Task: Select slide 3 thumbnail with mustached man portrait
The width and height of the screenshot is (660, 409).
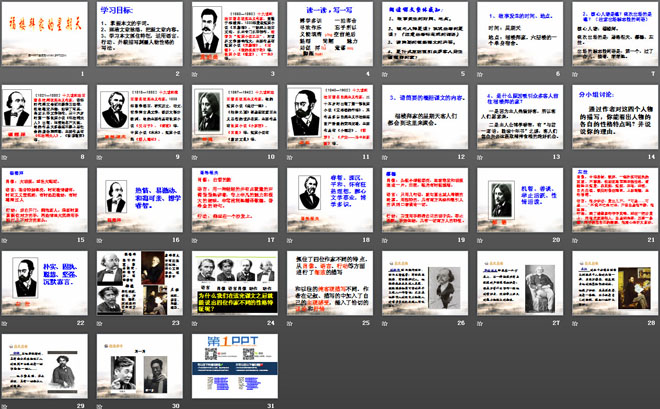Action: pyautogui.click(x=235, y=34)
